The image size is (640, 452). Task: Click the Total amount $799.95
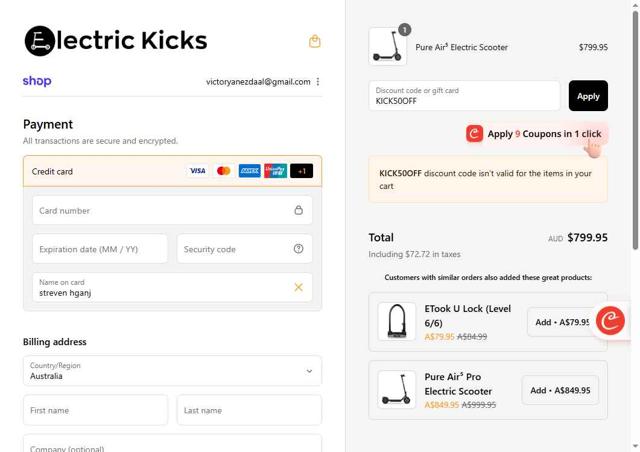click(587, 237)
